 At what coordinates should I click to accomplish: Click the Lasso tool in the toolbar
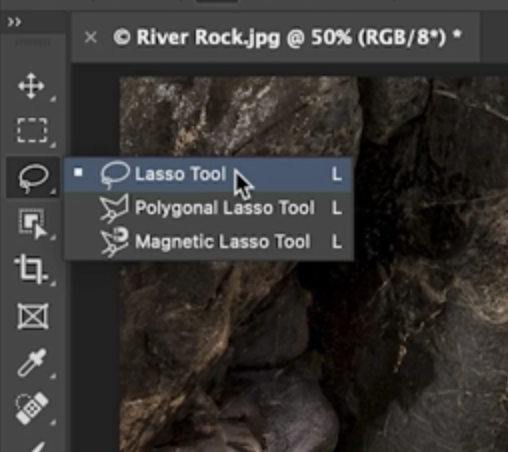click(33, 177)
